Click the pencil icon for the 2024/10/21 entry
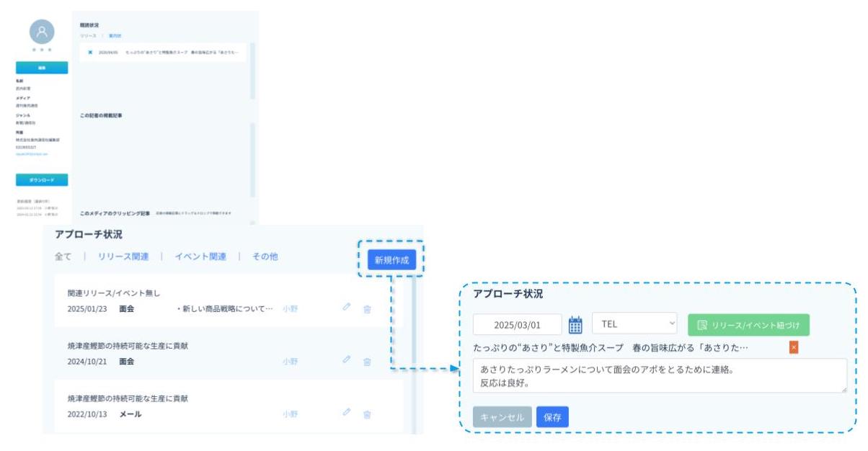Image resolution: width=868 pixels, height=451 pixels. point(347,360)
